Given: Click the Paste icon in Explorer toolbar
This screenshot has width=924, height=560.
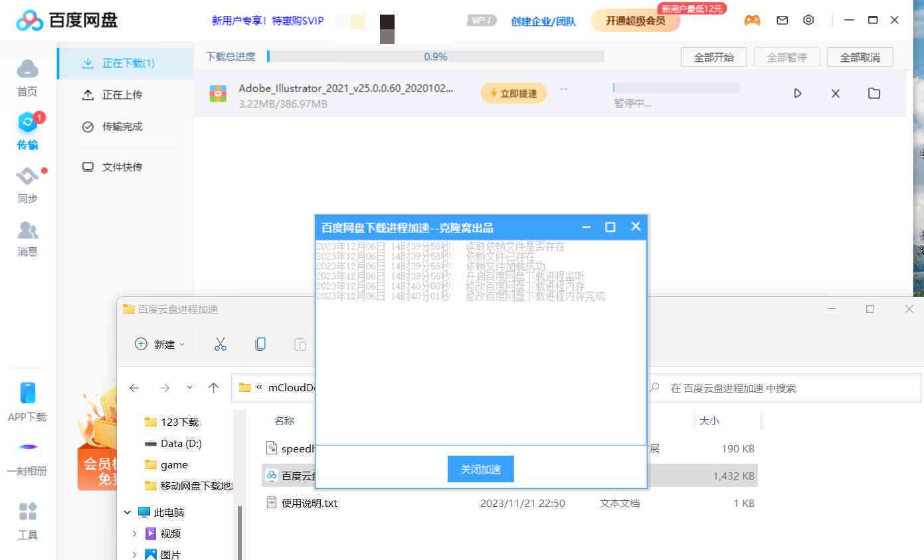Looking at the screenshot, I should [300, 344].
